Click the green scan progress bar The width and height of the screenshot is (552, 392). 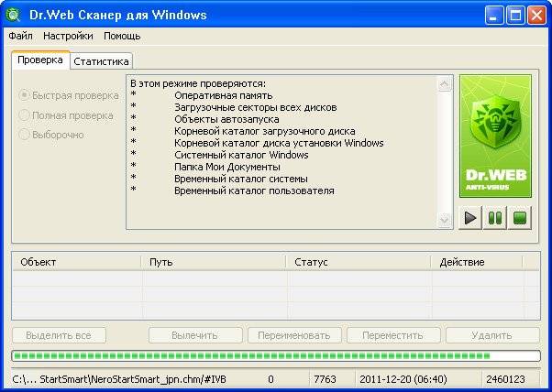tap(275, 355)
